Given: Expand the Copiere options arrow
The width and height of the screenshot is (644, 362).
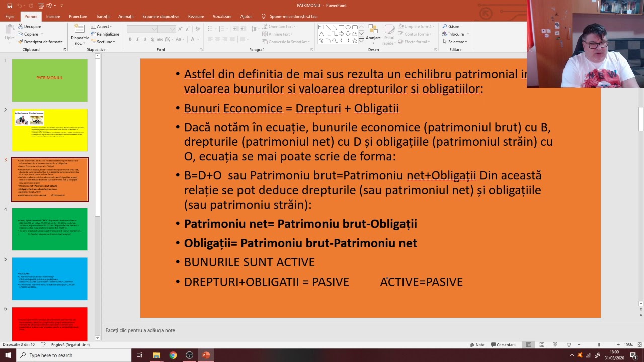Looking at the screenshot, I should click(42, 34).
